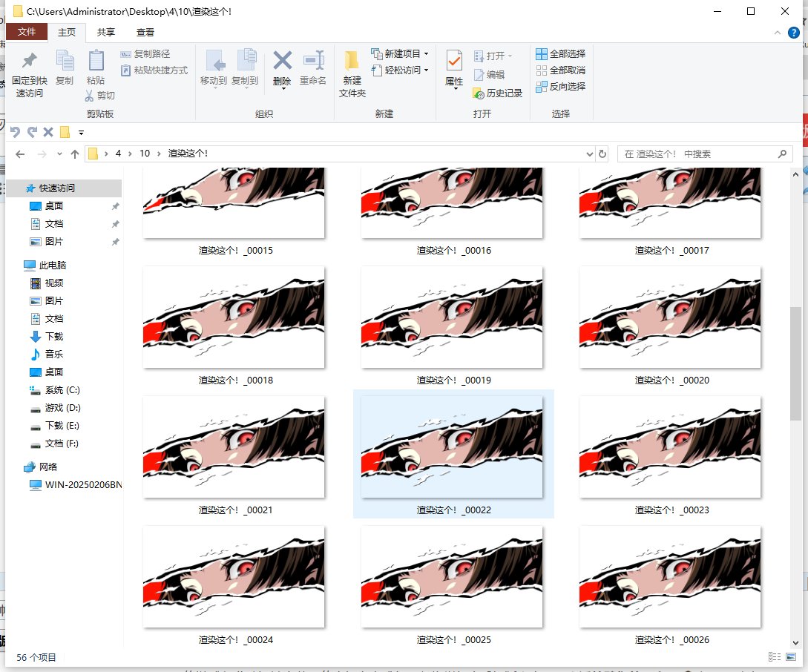Click the search box input field
This screenshot has width=808, height=672.
click(x=697, y=154)
